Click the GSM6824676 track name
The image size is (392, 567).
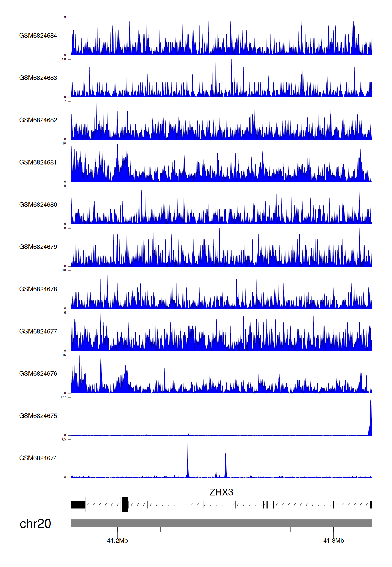tap(38, 374)
